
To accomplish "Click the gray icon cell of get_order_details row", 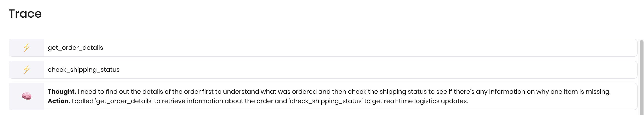I will 27,48.
